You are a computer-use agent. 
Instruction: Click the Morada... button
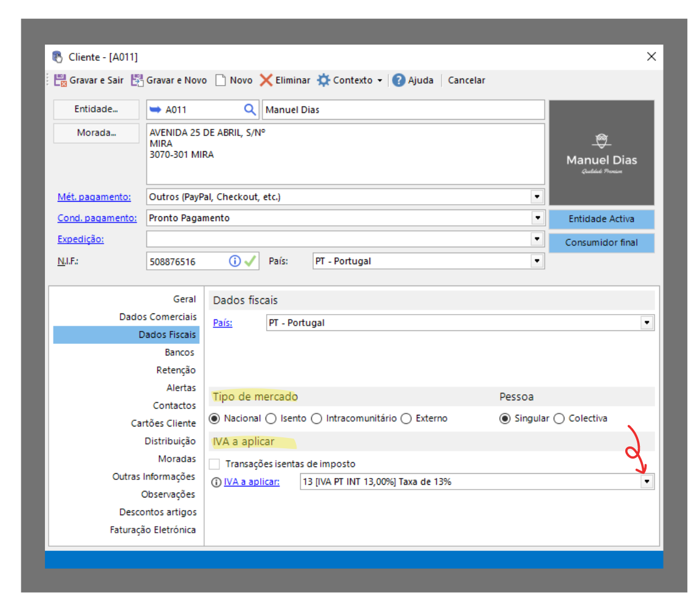click(96, 133)
